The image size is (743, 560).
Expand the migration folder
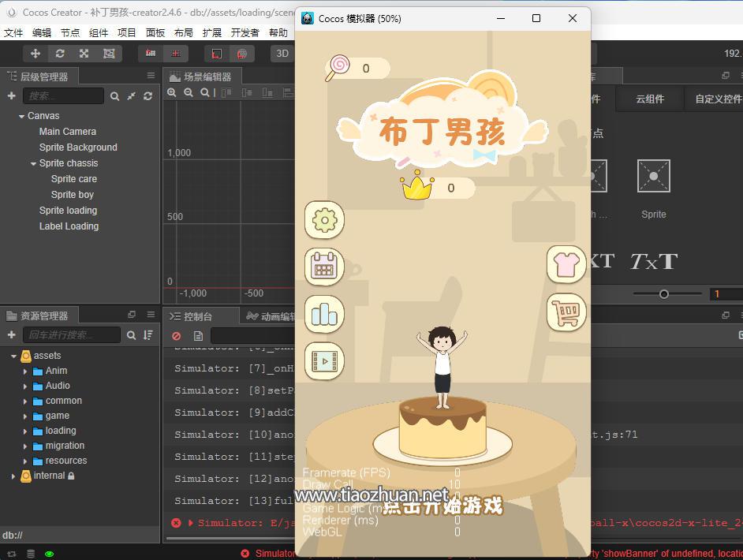click(25, 446)
